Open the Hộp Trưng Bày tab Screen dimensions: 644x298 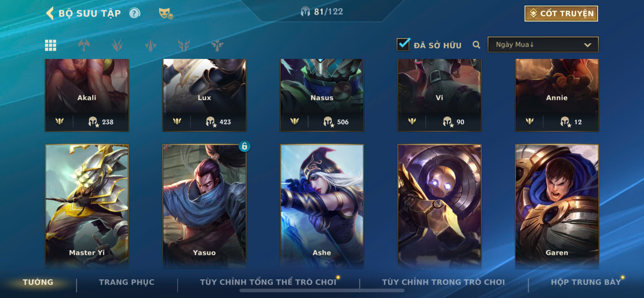click(586, 282)
